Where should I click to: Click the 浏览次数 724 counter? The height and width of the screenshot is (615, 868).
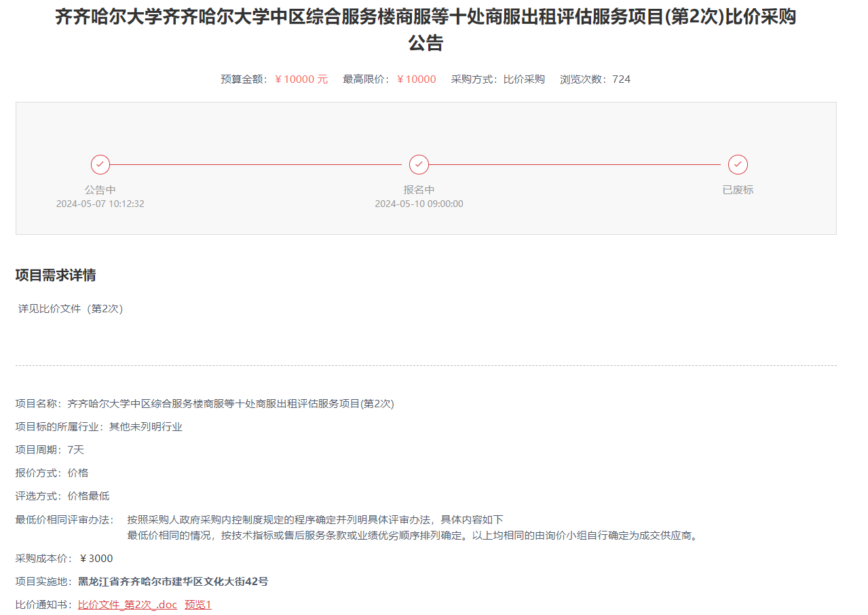[x=621, y=79]
